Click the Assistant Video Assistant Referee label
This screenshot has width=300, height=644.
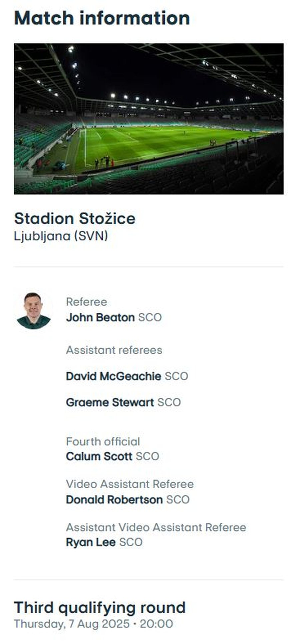coord(156,527)
